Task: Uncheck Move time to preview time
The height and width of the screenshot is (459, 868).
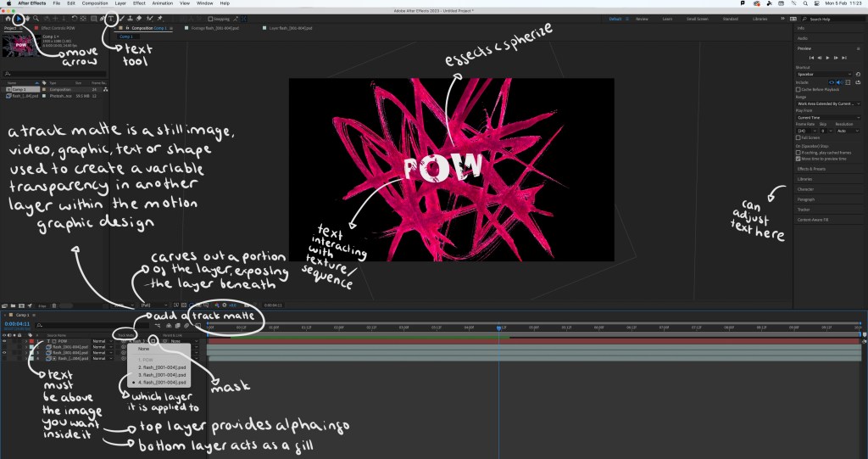Action: 798,158
